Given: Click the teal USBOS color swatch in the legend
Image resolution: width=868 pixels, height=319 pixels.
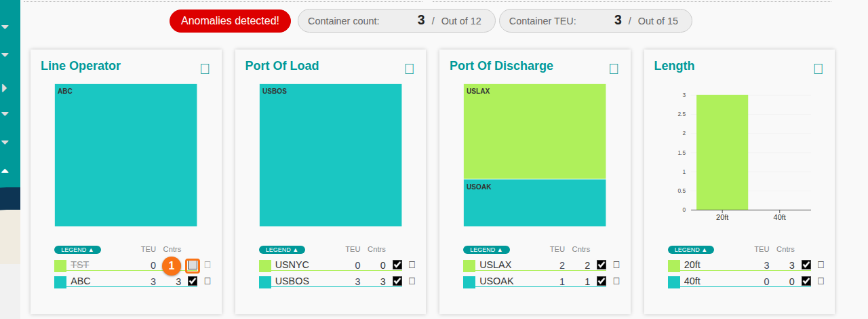Looking at the screenshot, I should click(x=265, y=282).
